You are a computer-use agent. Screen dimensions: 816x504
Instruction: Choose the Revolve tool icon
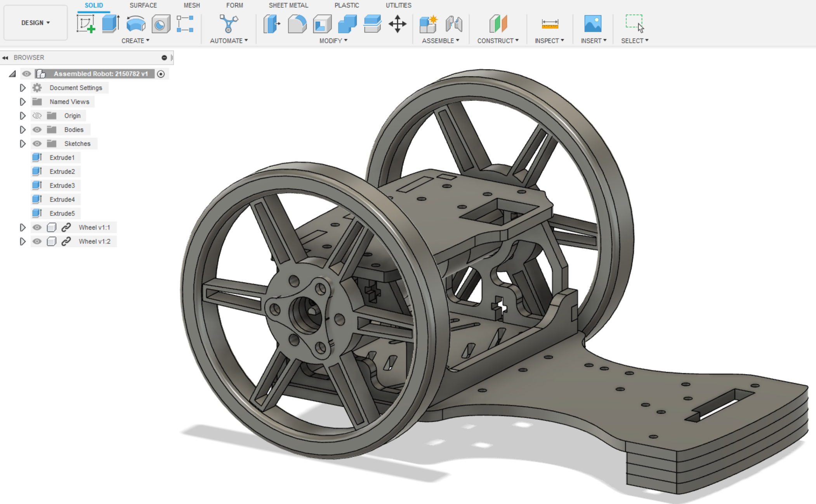coord(135,24)
